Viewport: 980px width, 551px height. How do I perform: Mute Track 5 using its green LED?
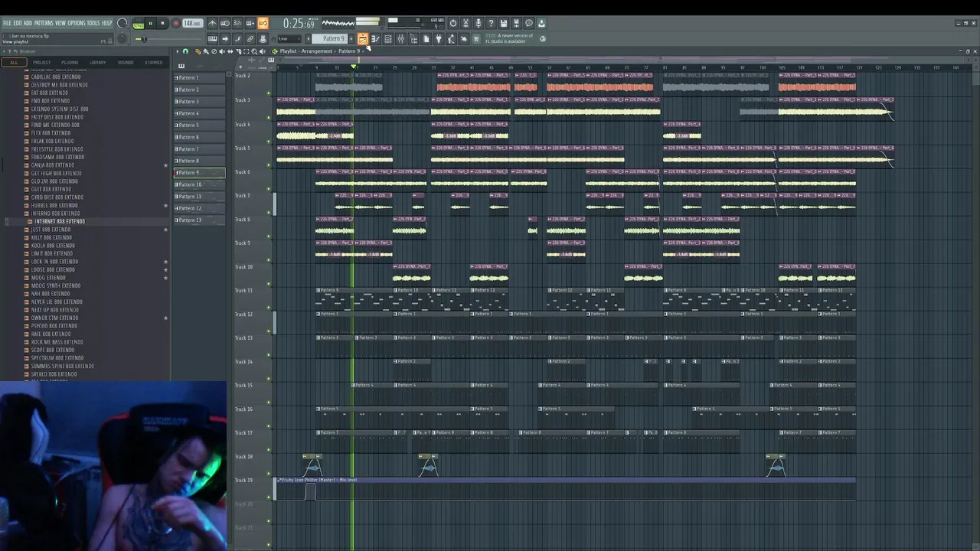pos(268,165)
